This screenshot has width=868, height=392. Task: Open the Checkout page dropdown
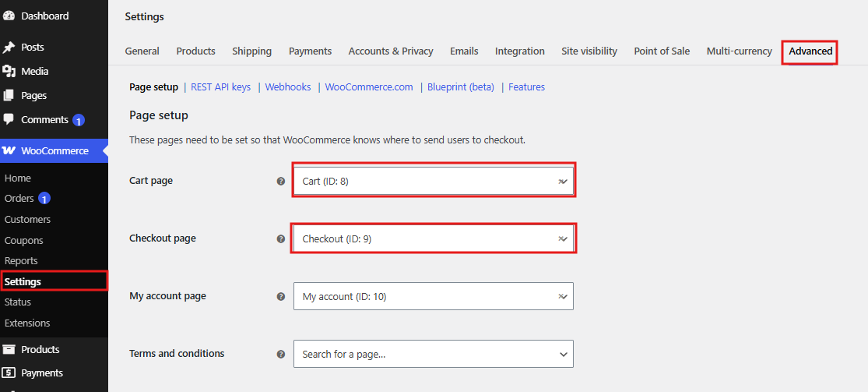click(x=434, y=238)
